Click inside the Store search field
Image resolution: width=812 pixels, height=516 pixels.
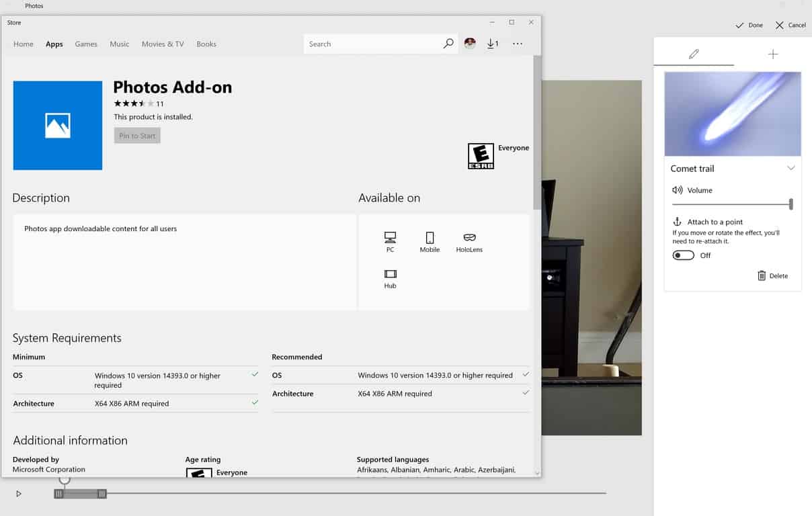(373, 44)
